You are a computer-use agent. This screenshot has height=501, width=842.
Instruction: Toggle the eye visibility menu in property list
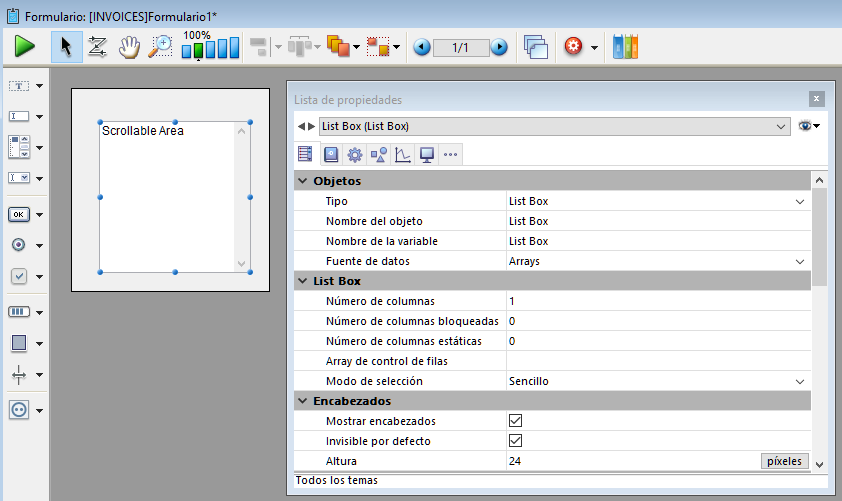808,126
